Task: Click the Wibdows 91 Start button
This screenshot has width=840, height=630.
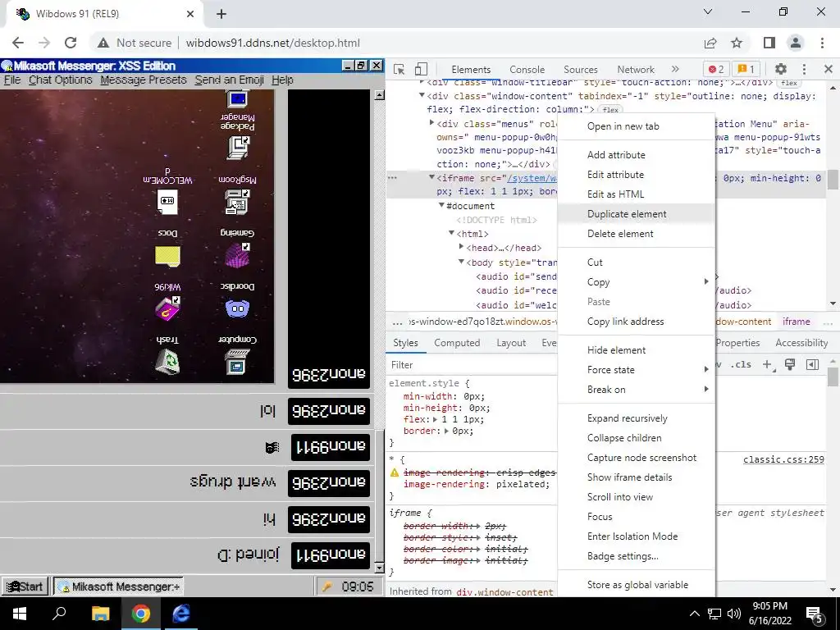Action: coord(25,587)
